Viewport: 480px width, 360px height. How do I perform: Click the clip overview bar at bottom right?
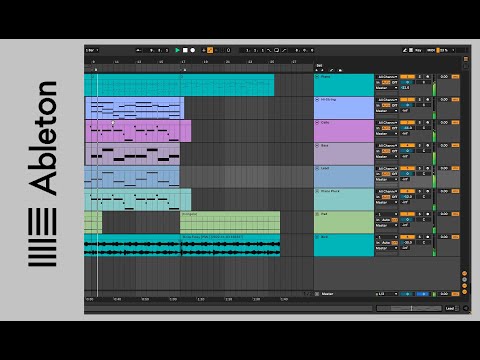point(409,309)
